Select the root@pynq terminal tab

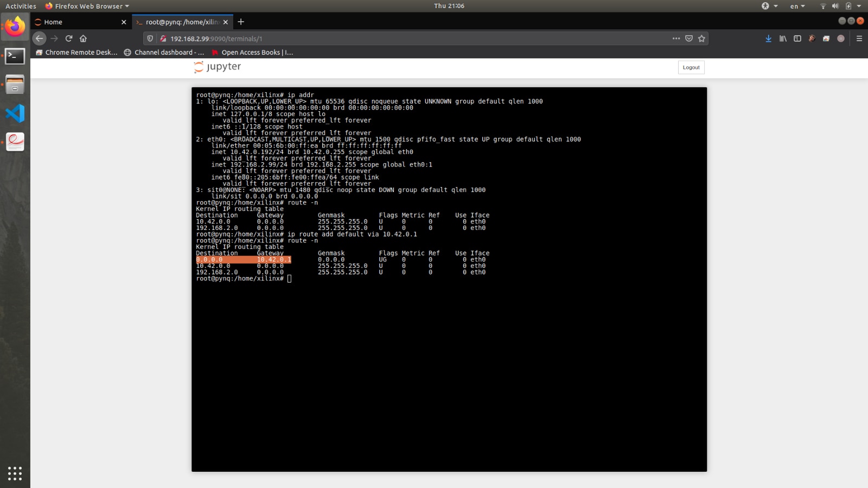(182, 22)
